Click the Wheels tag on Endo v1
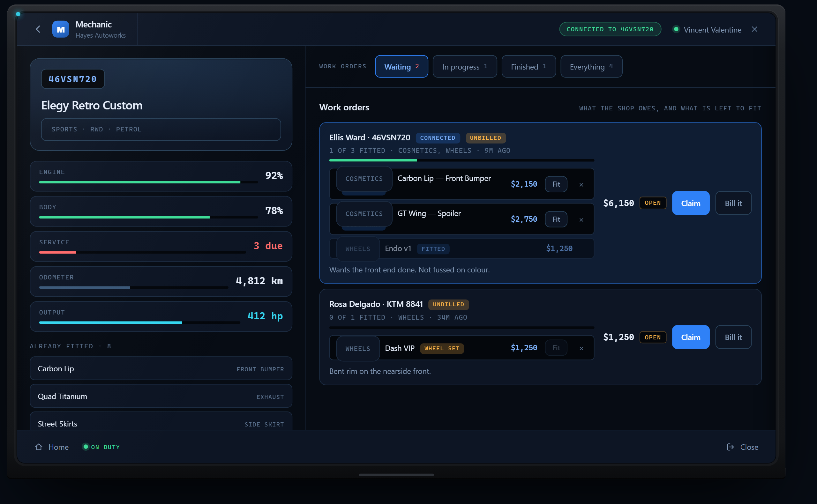The width and height of the screenshot is (817, 504). (358, 249)
